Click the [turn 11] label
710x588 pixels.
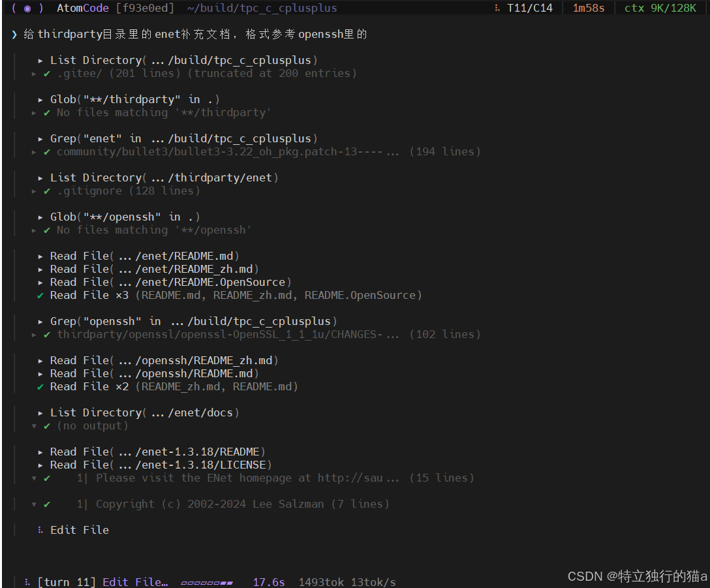click(67, 582)
